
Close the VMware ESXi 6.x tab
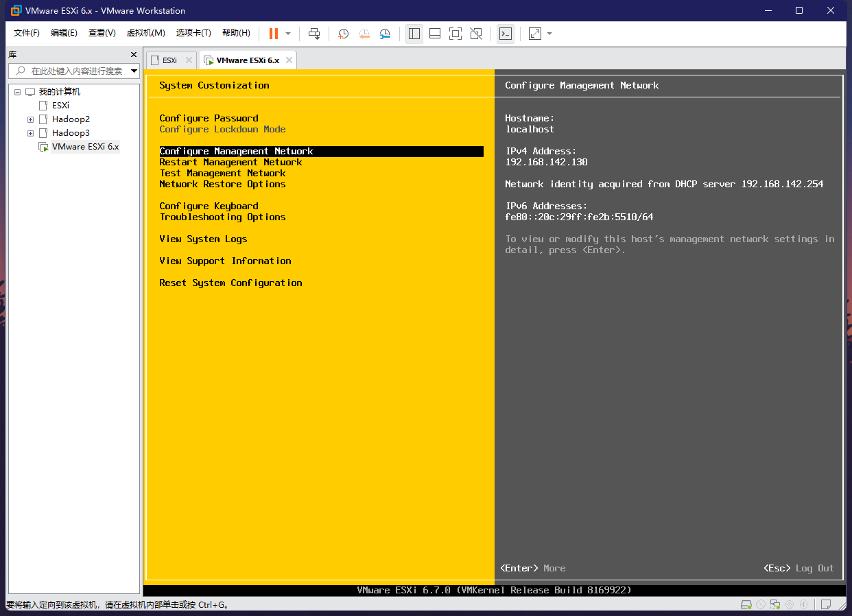[289, 60]
